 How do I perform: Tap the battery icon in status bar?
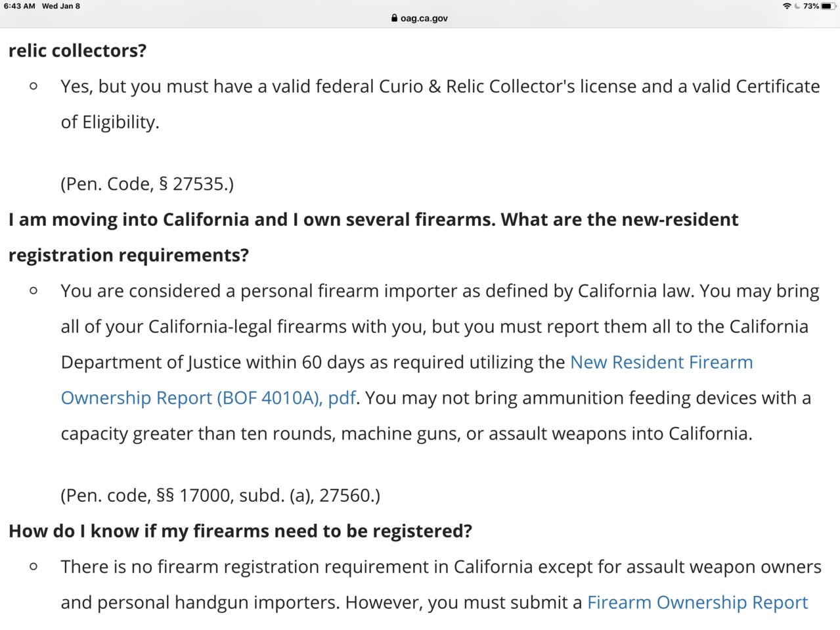(x=828, y=6)
